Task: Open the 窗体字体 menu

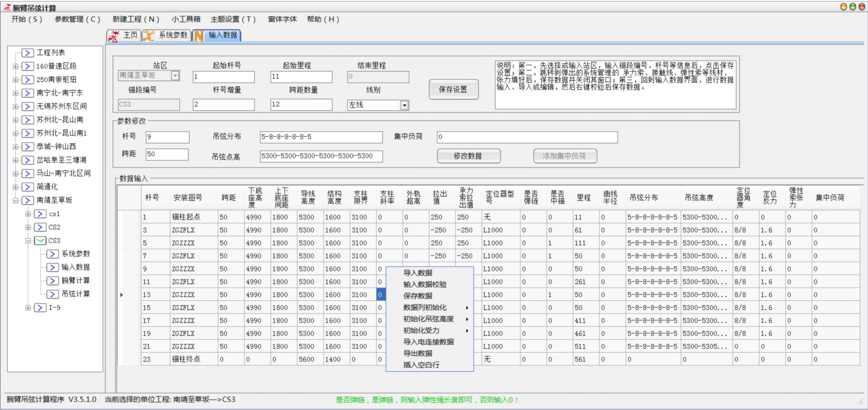Action: 283,19
